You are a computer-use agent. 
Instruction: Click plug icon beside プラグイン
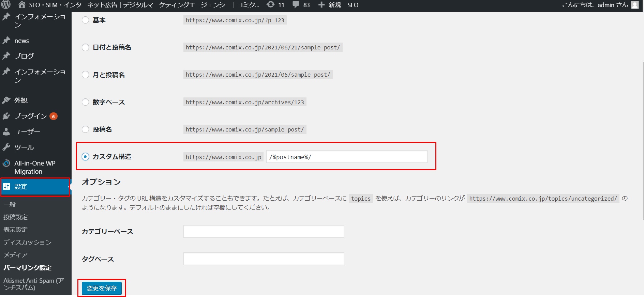pyautogui.click(x=6, y=116)
